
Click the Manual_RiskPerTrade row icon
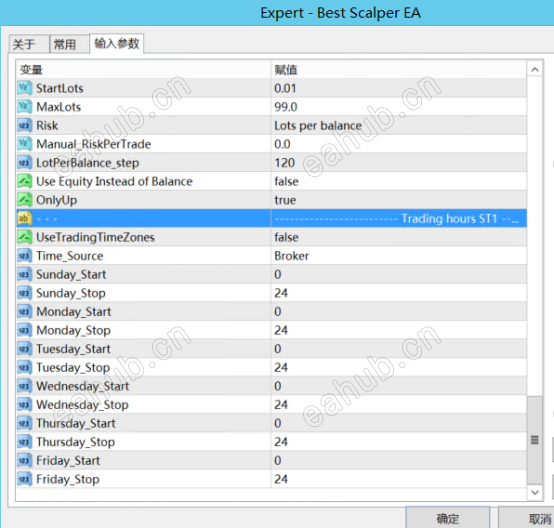tap(24, 144)
